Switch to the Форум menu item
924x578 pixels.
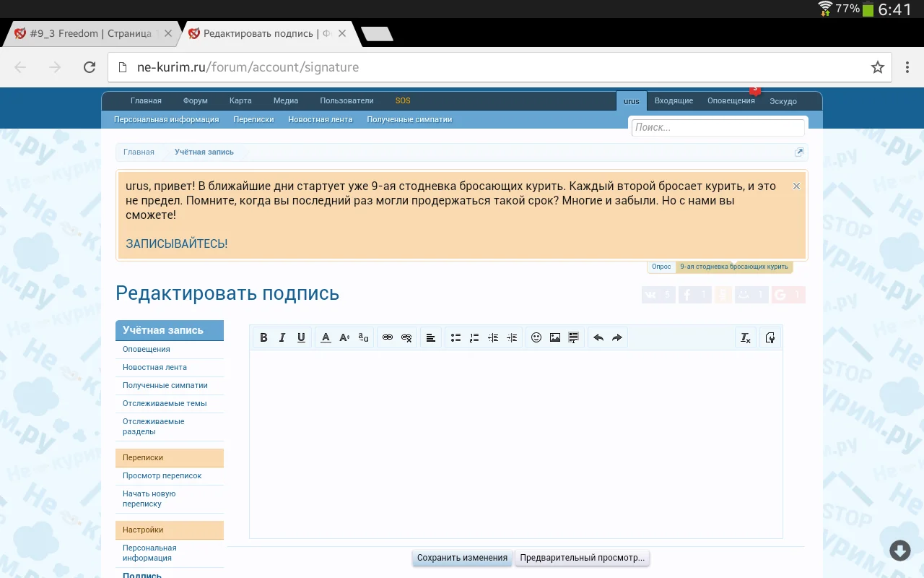click(x=195, y=100)
